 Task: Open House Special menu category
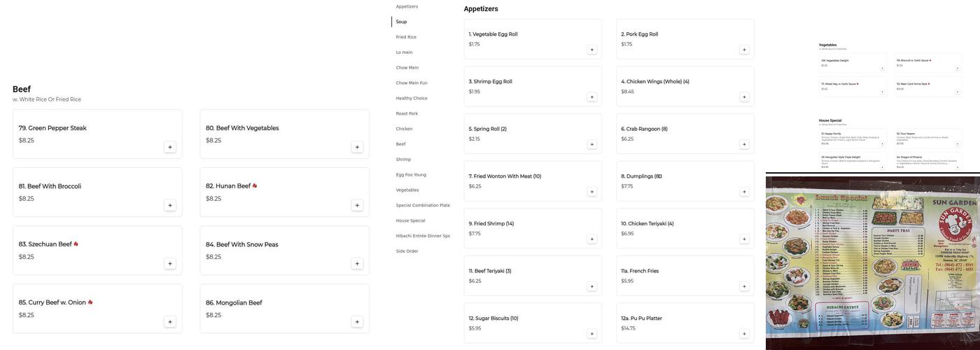pos(412,220)
